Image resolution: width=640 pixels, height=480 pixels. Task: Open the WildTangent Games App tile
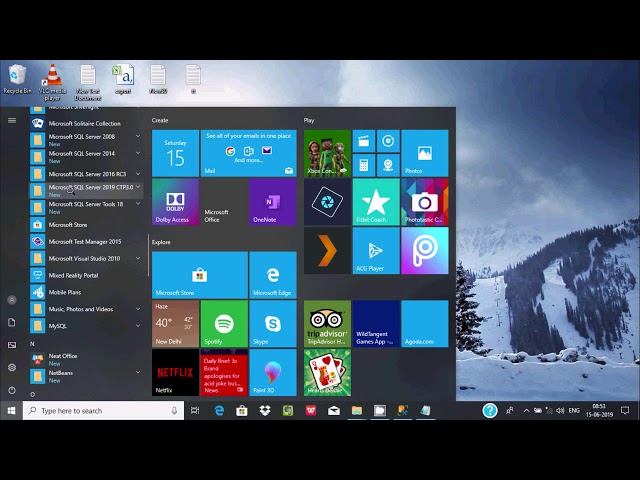[x=376, y=323]
